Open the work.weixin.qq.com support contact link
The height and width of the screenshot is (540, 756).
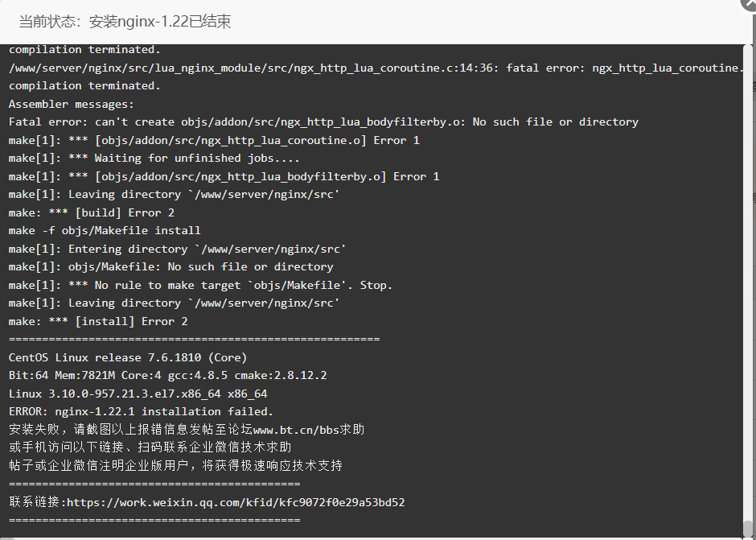point(236,502)
